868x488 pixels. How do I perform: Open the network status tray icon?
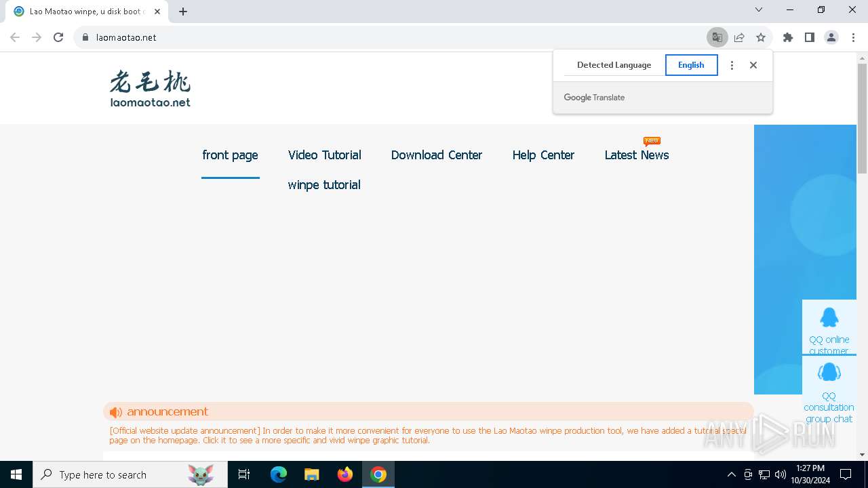(x=764, y=474)
